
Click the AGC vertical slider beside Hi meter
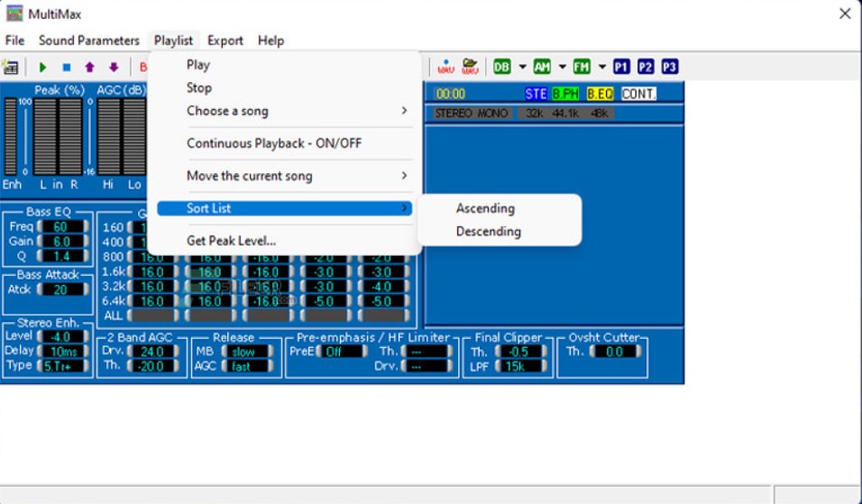pyautogui.click(x=89, y=136)
